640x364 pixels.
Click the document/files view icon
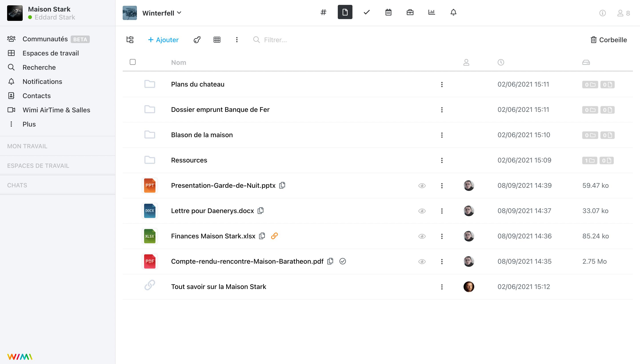(x=345, y=12)
